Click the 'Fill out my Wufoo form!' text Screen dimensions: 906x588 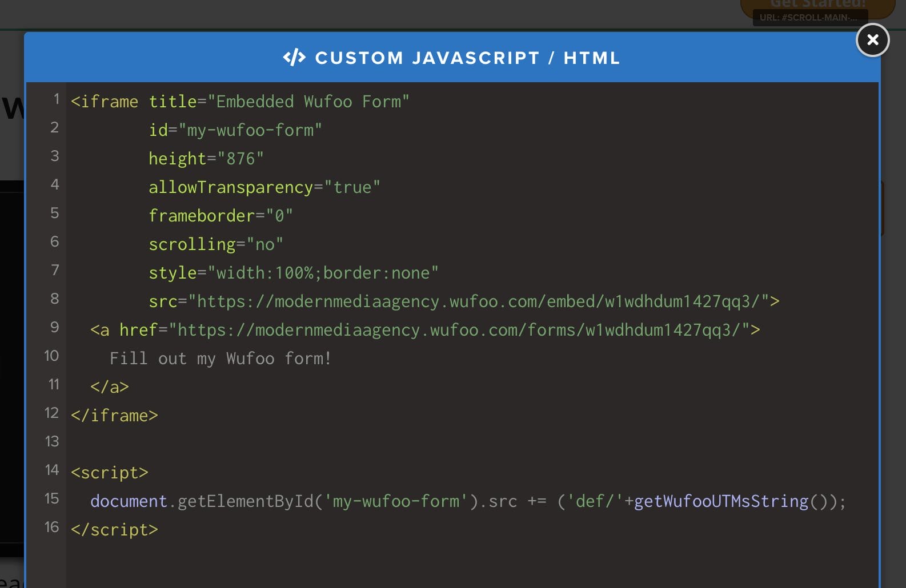(x=221, y=359)
